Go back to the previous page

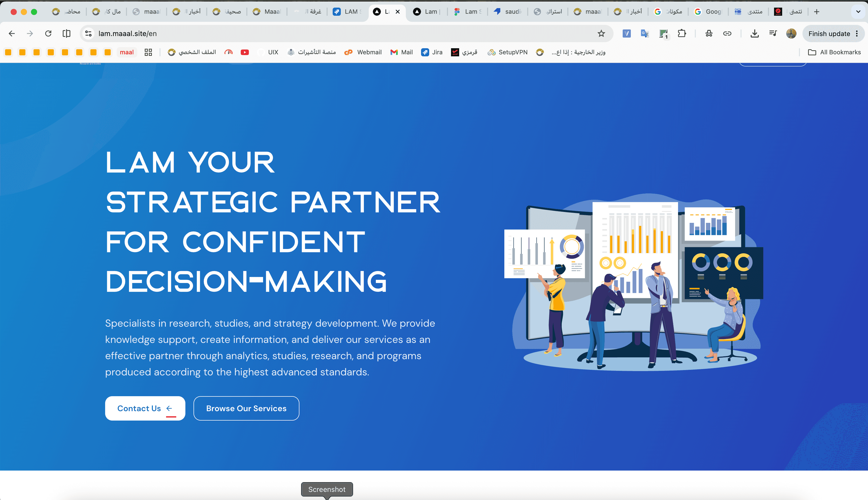[12, 33]
